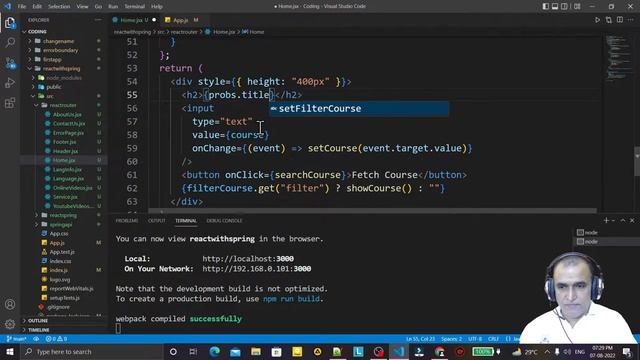Open editor More Actions ellipsis

[x=631, y=20]
